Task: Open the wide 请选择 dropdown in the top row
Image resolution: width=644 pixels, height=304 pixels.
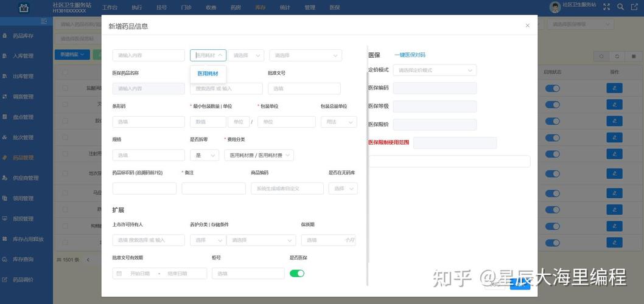Action: pos(306,55)
